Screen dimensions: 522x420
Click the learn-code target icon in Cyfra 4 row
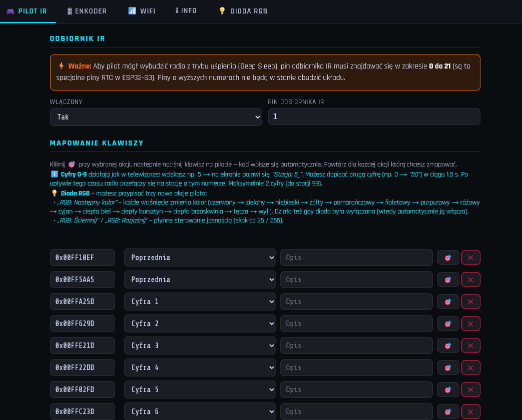pyautogui.click(x=448, y=367)
